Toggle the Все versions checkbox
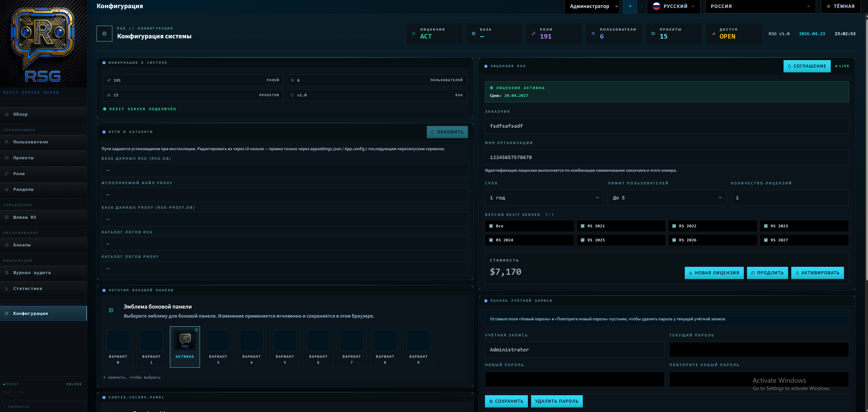The height and width of the screenshot is (412, 868). [491, 226]
